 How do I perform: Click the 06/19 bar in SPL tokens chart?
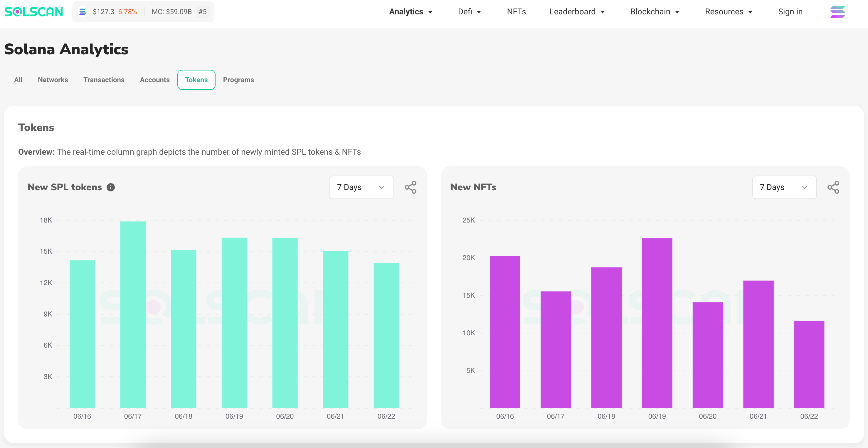(234, 323)
